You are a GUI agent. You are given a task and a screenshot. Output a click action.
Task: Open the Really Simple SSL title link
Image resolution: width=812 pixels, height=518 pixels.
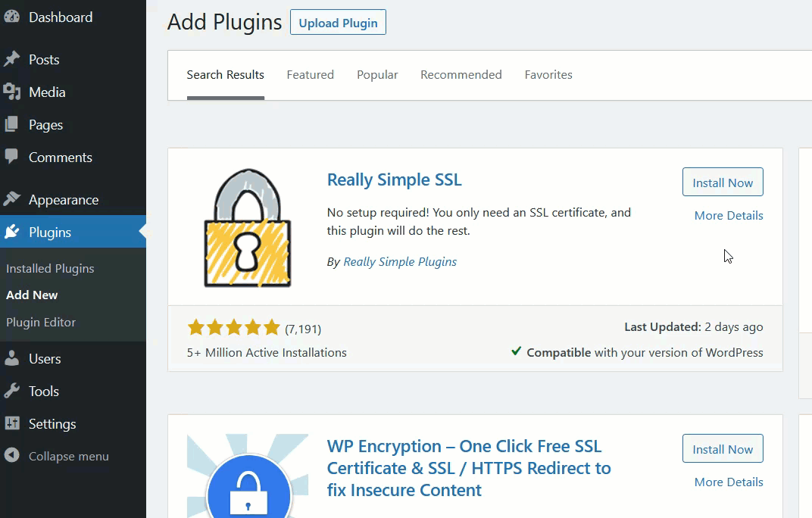point(394,179)
